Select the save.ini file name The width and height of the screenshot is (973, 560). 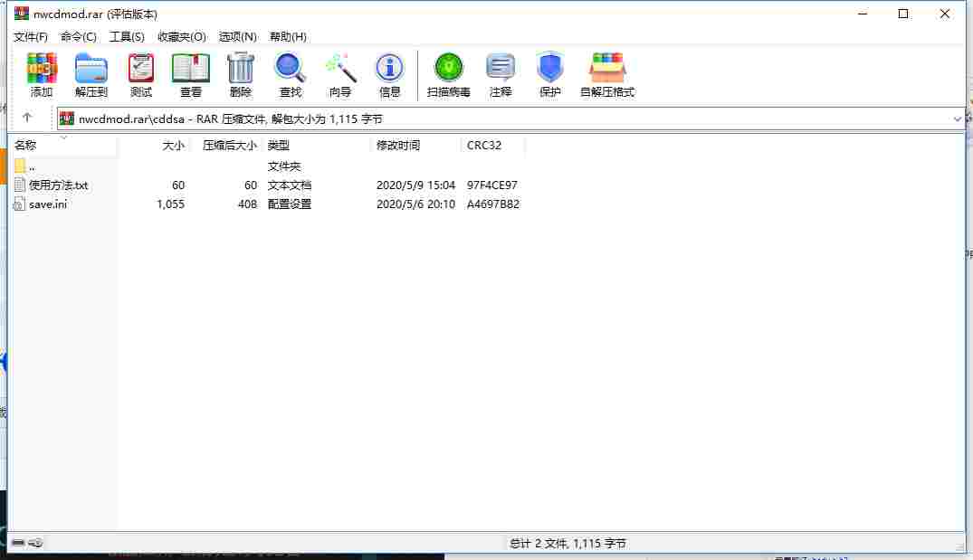coord(48,204)
